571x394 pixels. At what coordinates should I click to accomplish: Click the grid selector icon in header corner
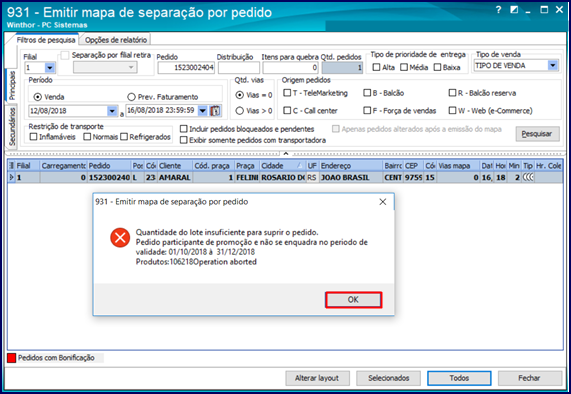point(11,166)
